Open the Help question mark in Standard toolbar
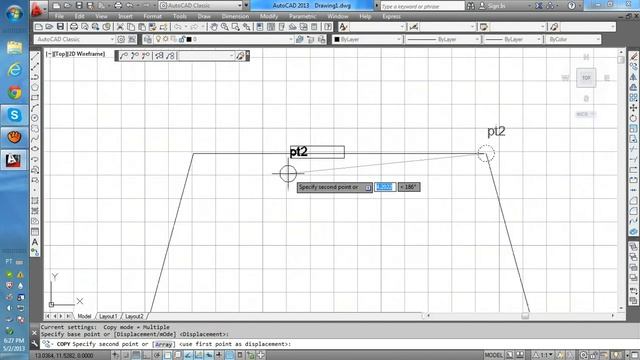Image resolution: width=640 pixels, height=360 pixels. (328, 27)
